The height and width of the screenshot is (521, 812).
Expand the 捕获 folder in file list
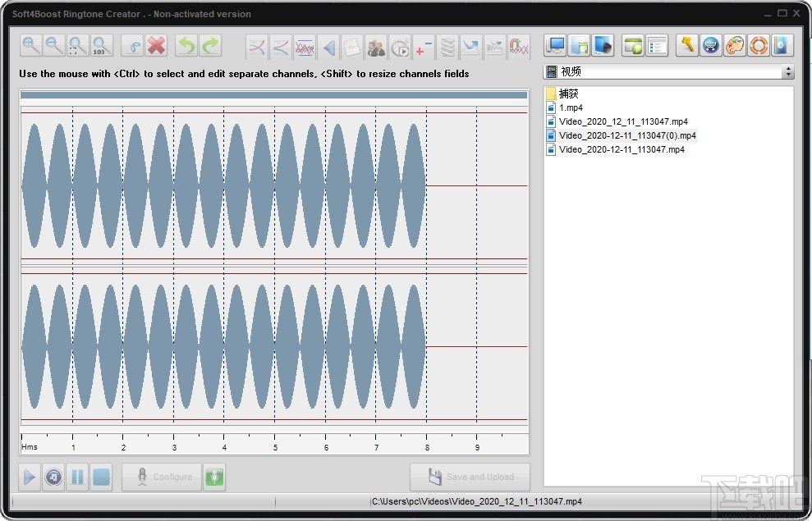(567, 94)
